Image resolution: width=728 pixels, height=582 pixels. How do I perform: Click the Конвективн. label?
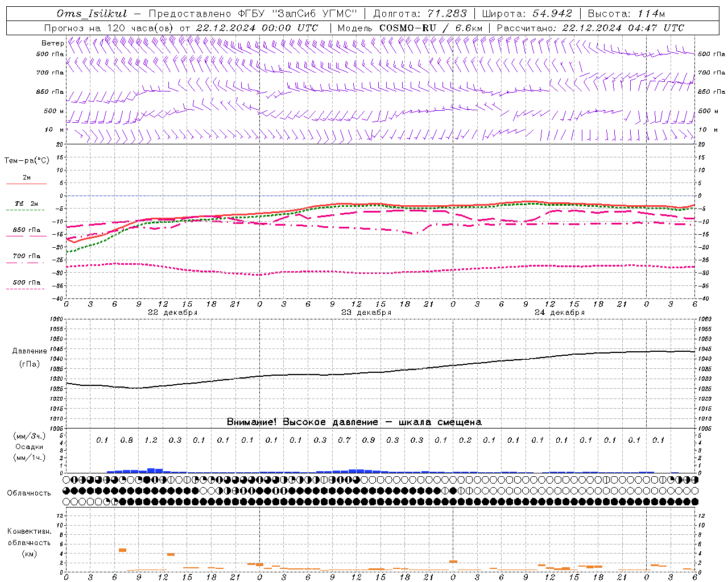pyautogui.click(x=29, y=531)
